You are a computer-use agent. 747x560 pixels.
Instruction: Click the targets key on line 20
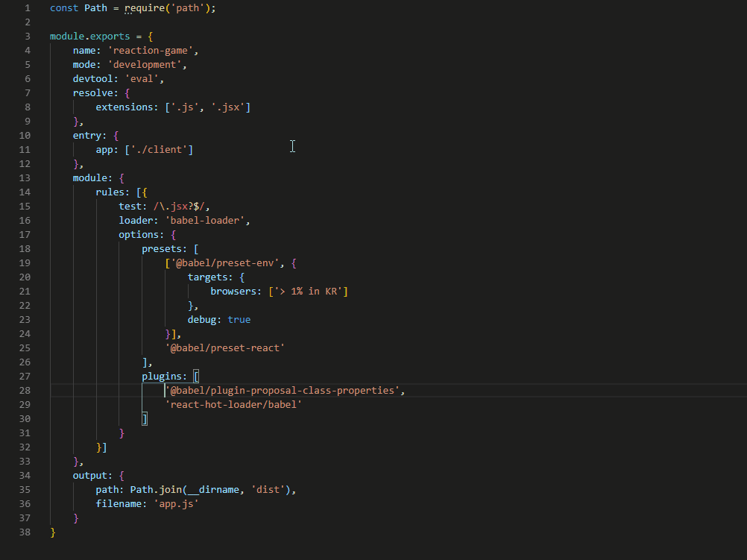(208, 277)
